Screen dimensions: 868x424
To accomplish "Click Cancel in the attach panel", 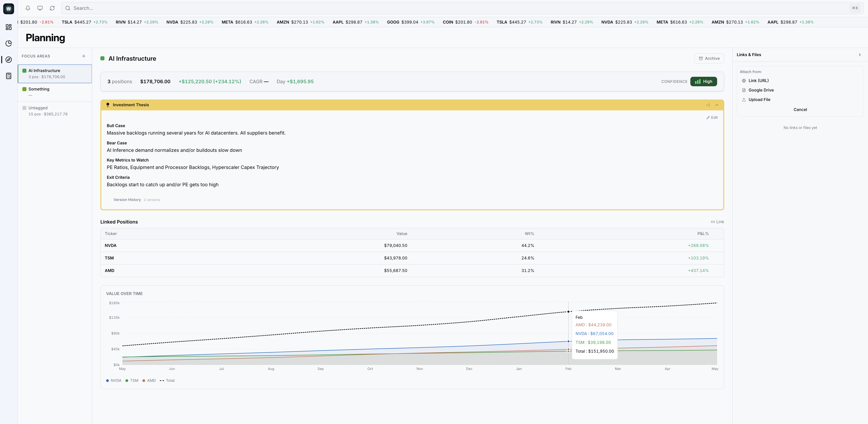I will [800, 109].
